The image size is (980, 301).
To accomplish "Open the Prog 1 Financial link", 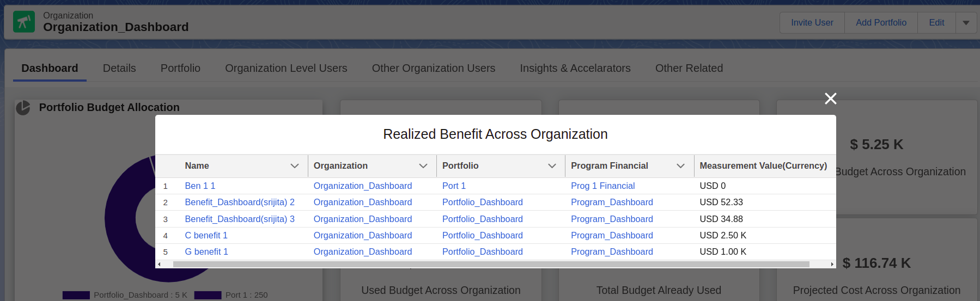I will (x=602, y=186).
